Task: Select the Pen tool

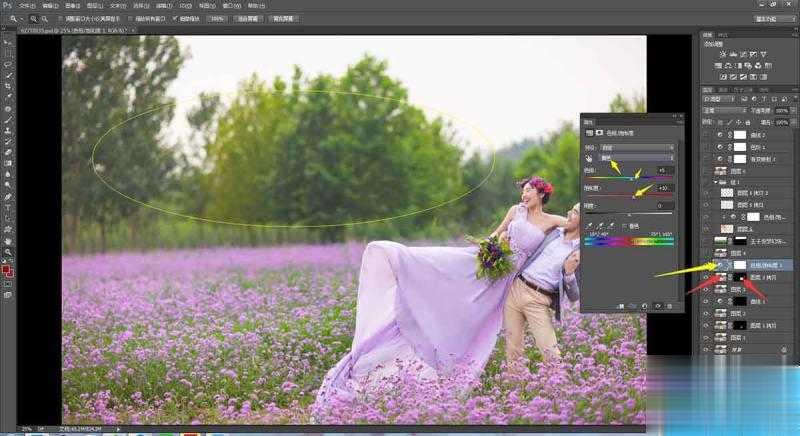Action: (8, 197)
